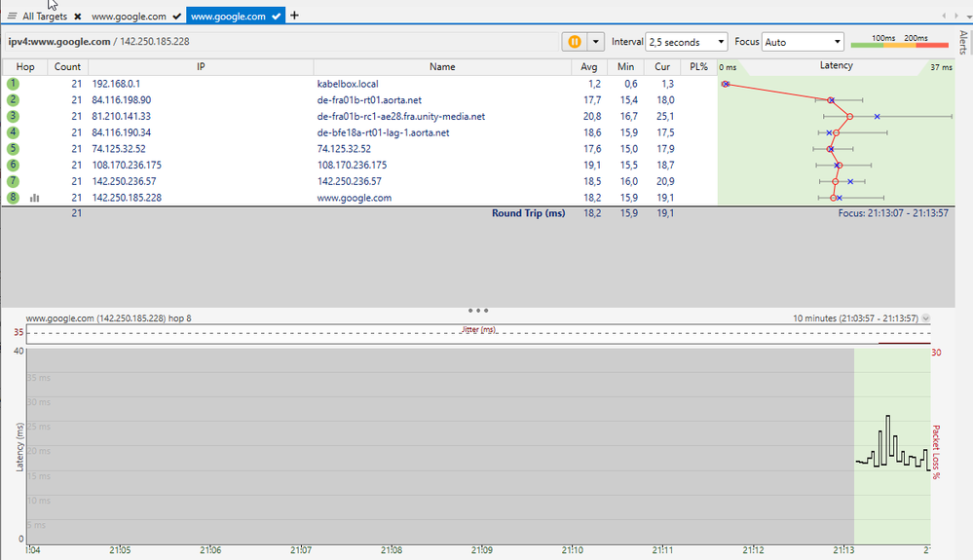The image size is (973, 560).
Task: Switch to first www.google.com tab
Action: pyautogui.click(x=129, y=17)
